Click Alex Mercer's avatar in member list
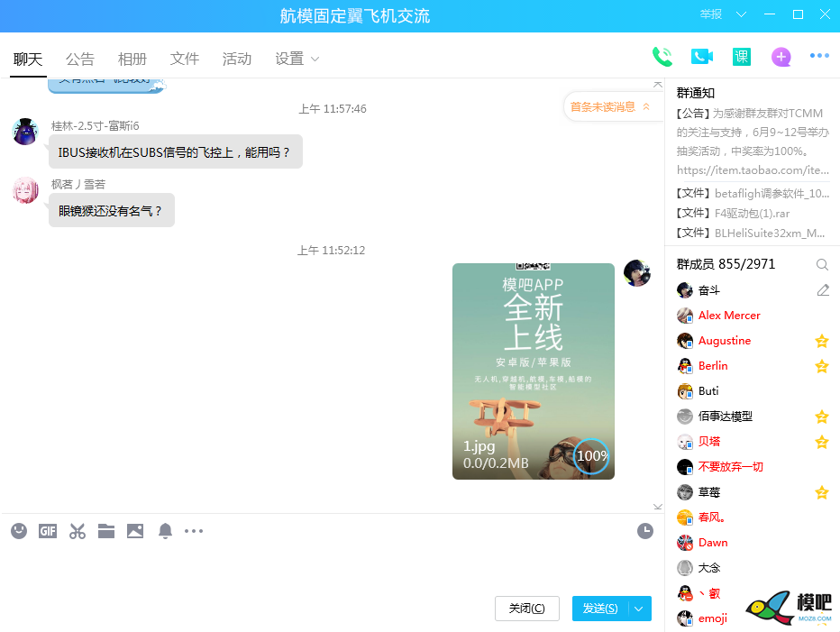This screenshot has height=632, width=840. (685, 316)
